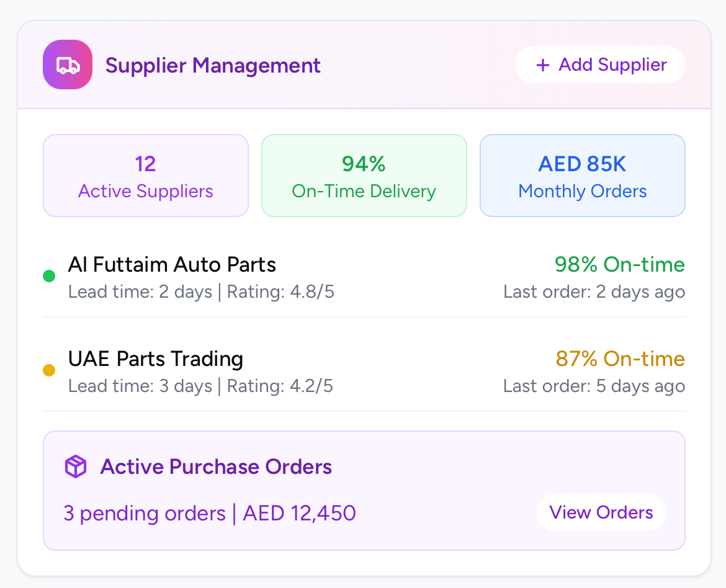Image resolution: width=726 pixels, height=588 pixels.
Task: Open View Orders
Action: pyautogui.click(x=601, y=512)
